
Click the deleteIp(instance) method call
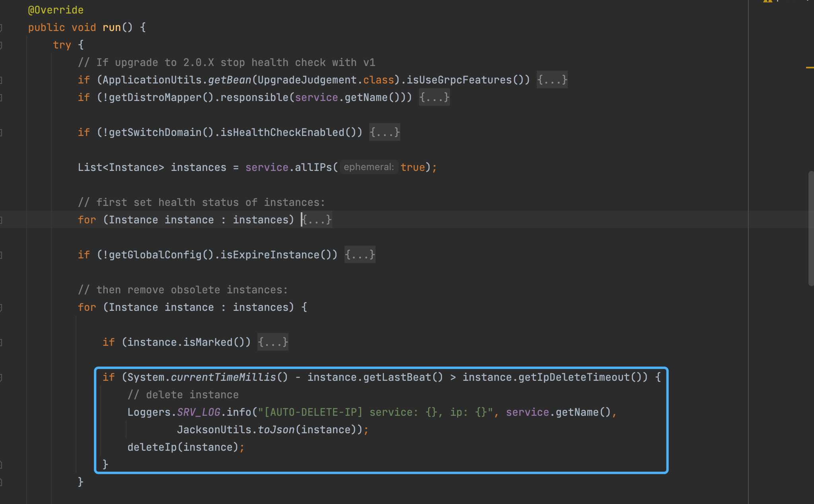click(183, 447)
